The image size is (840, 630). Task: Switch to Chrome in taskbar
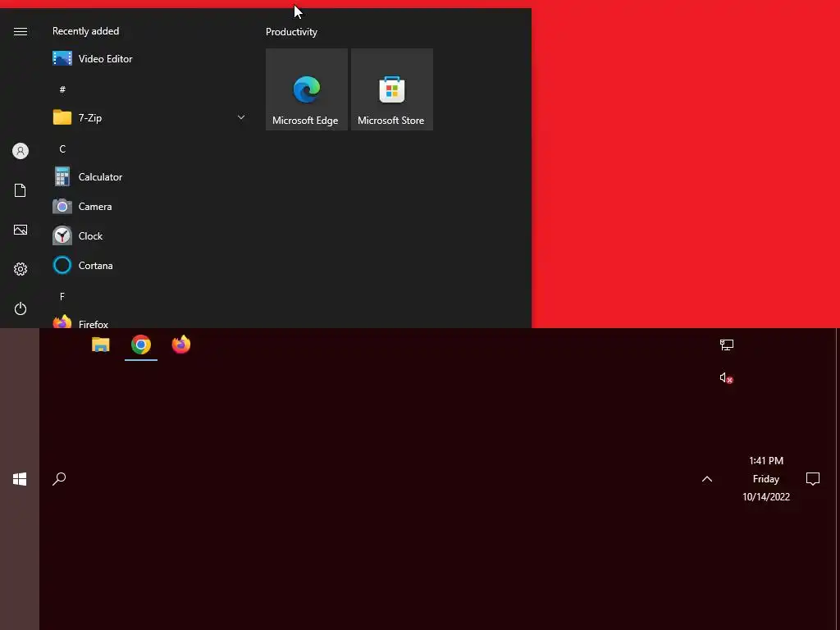pyautogui.click(x=141, y=345)
